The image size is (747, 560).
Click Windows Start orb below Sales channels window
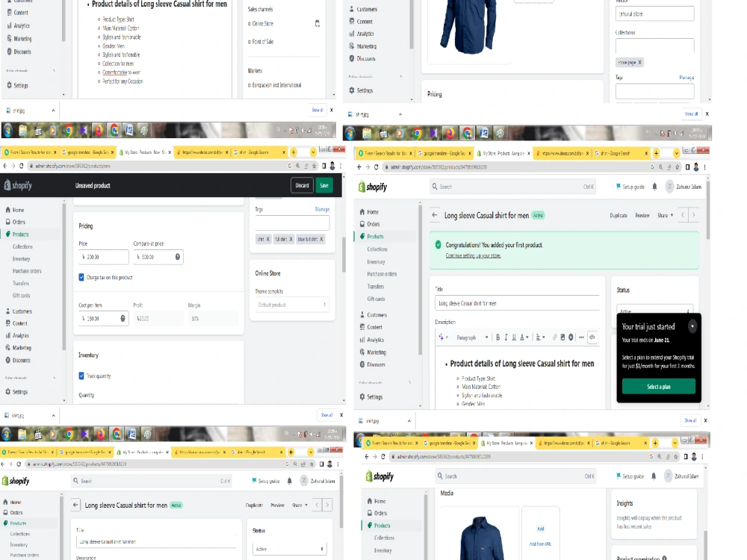point(7,129)
